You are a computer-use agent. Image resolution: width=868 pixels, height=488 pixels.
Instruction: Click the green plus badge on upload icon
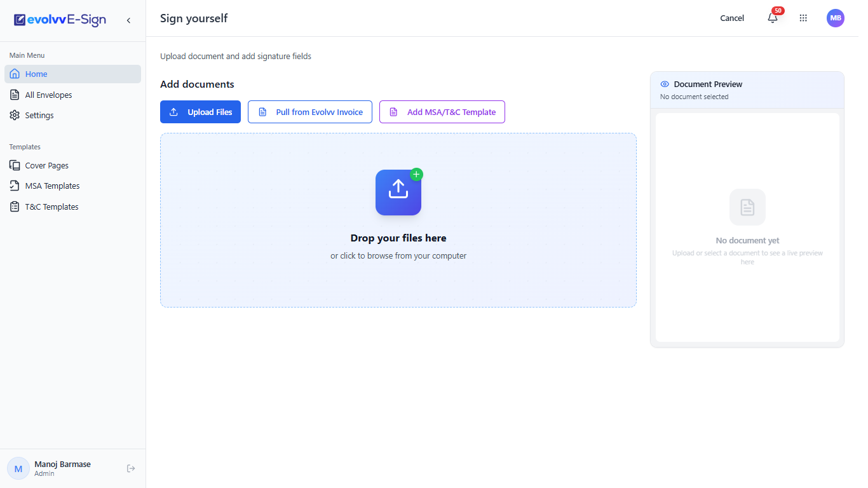(x=416, y=174)
